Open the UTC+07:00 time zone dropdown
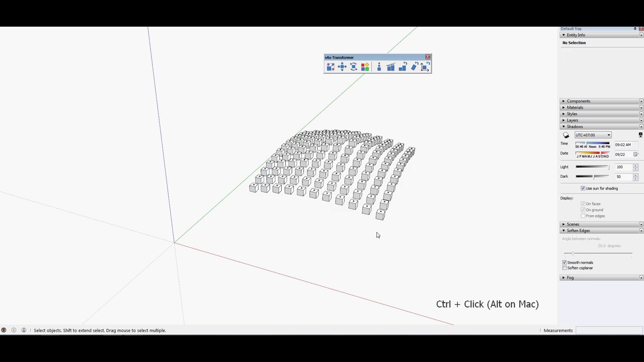The width and height of the screenshot is (644, 362). (593, 135)
